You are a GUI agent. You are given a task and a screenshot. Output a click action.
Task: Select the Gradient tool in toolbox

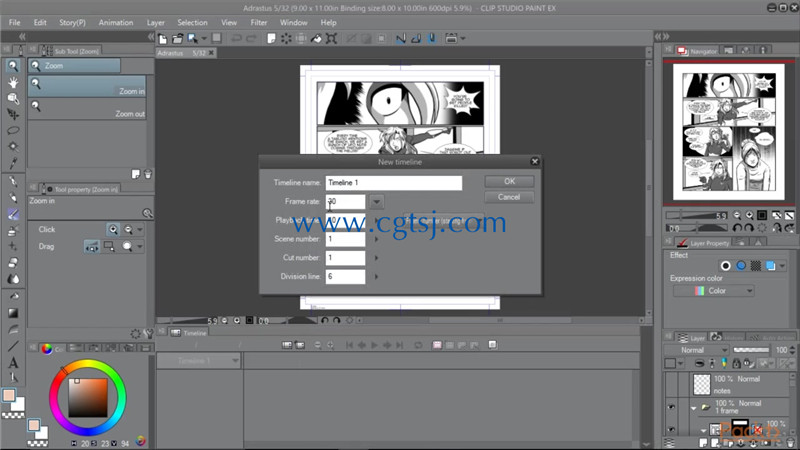click(13, 313)
